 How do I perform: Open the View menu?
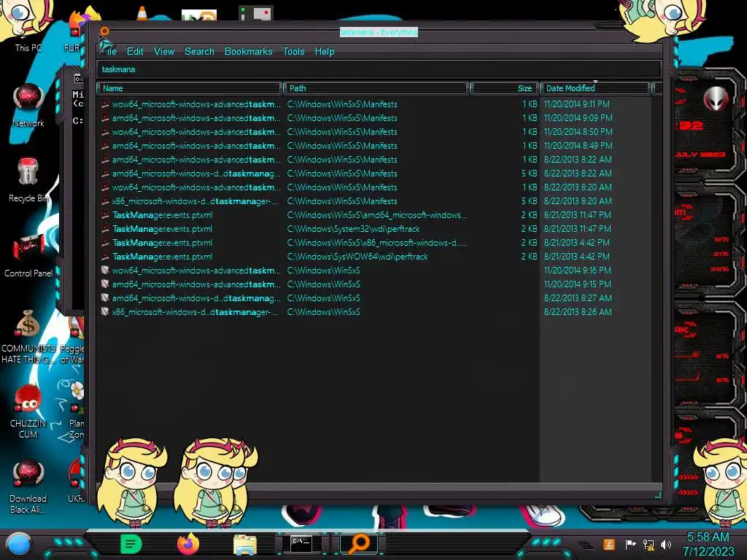point(164,52)
